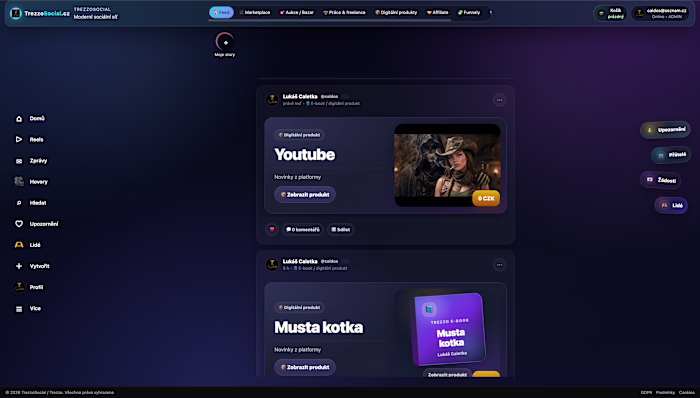Click Zobrazit produkt for Youtube
The height and width of the screenshot is (398, 700).
point(305,195)
